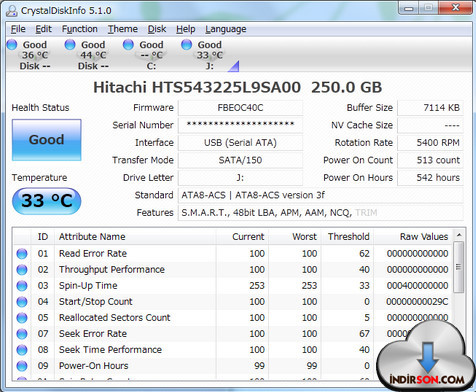Click the Spin-Up Time status icon
The image size is (476, 392).
[x=22, y=286]
